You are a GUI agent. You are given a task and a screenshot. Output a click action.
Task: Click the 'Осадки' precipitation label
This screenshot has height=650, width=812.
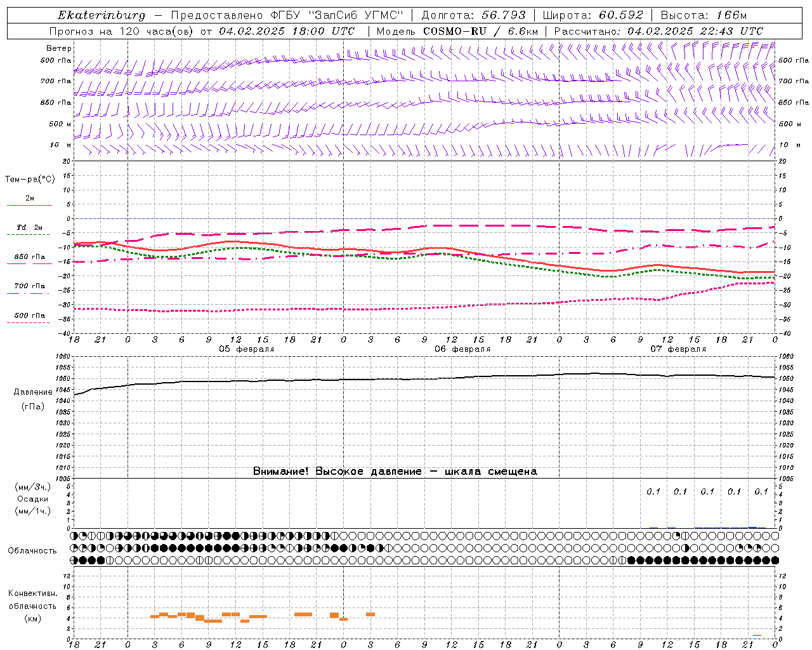coord(33,499)
